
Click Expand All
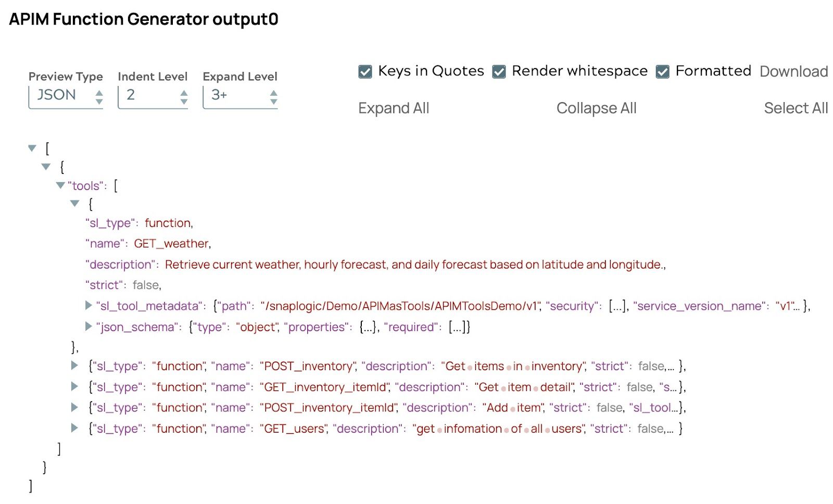coord(394,108)
